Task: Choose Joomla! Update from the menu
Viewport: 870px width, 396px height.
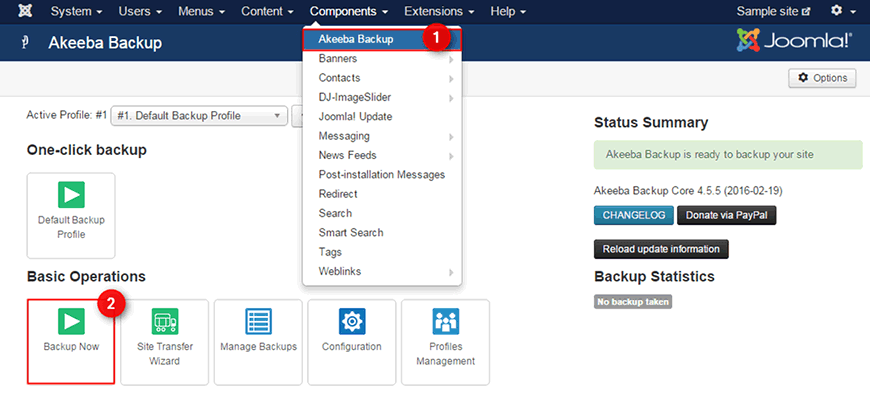Action: pyautogui.click(x=382, y=117)
